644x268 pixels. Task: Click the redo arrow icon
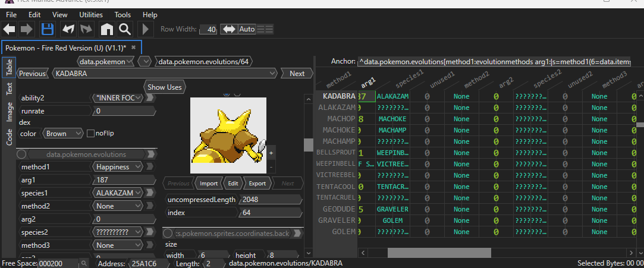(x=86, y=29)
